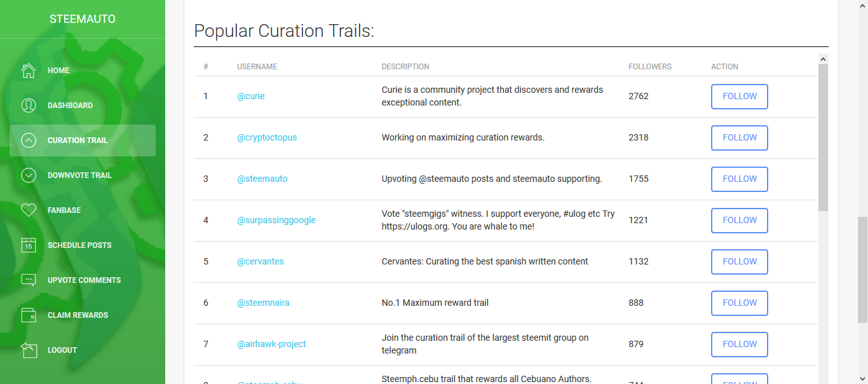This screenshot has height=384, width=868.
Task: Click the Claim Rewards wallet icon
Action: pos(29,315)
